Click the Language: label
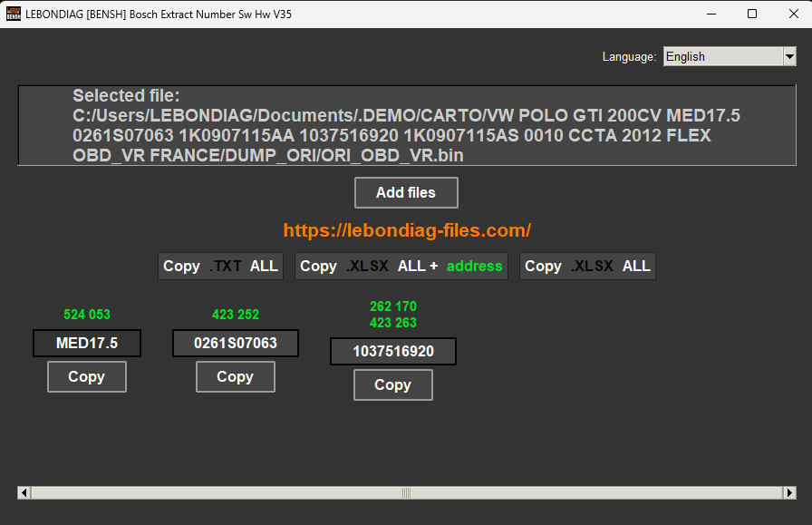Screen dimensions: 812x525 click(629, 56)
